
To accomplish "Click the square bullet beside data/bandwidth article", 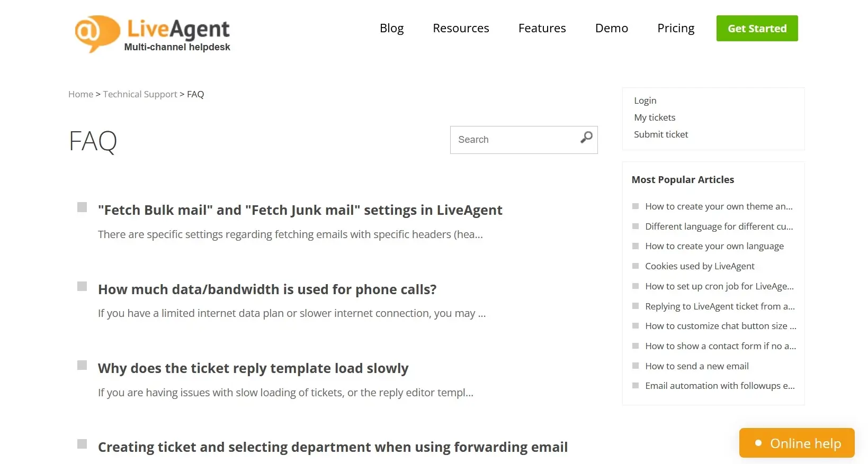I will (82, 287).
